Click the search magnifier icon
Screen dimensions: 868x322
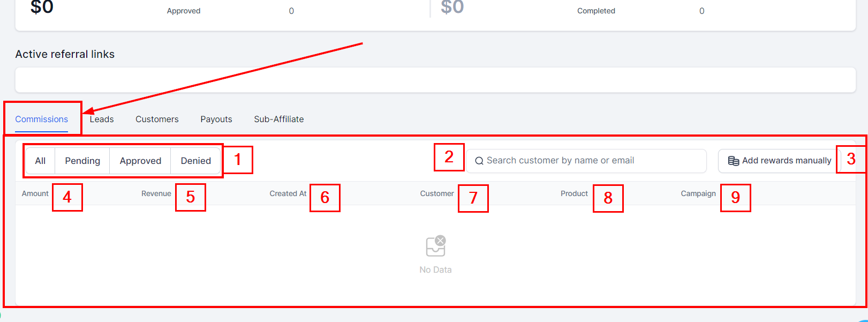pos(479,161)
